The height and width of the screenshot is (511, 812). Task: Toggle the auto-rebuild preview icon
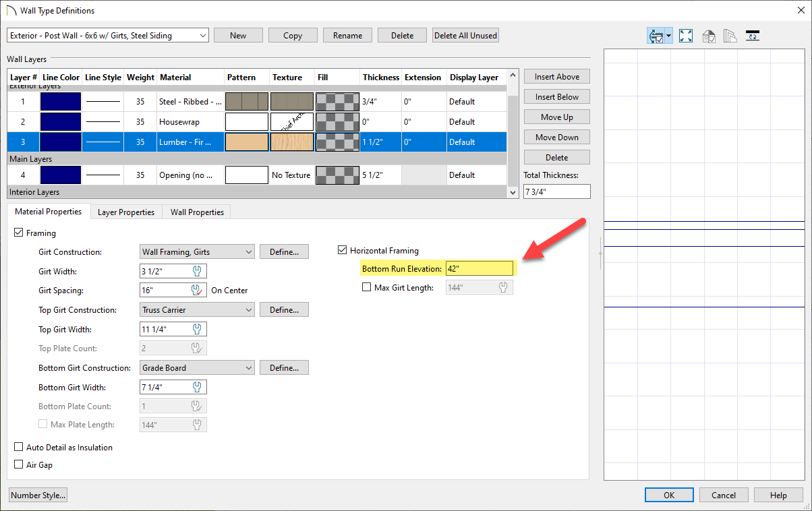point(655,36)
